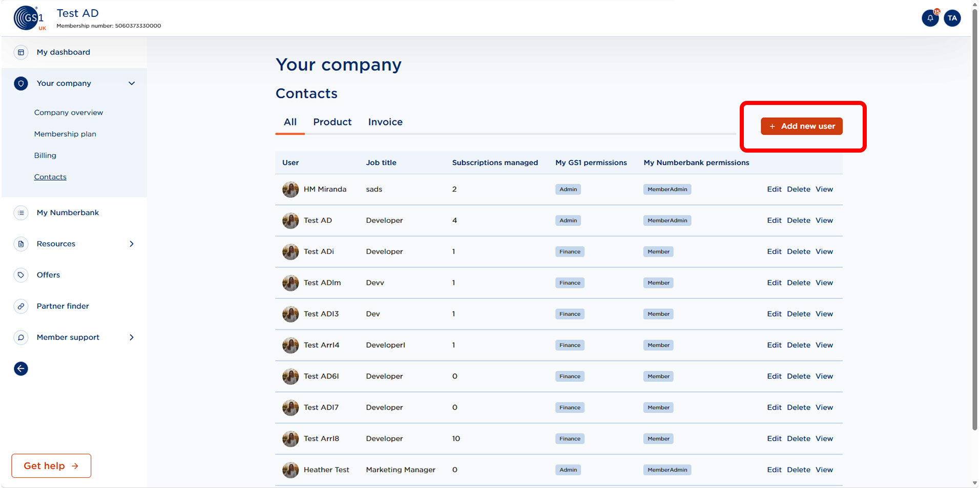Viewport: 980px width, 488px height.
Task: Click HM Miranda's profile picture
Action: pos(290,189)
